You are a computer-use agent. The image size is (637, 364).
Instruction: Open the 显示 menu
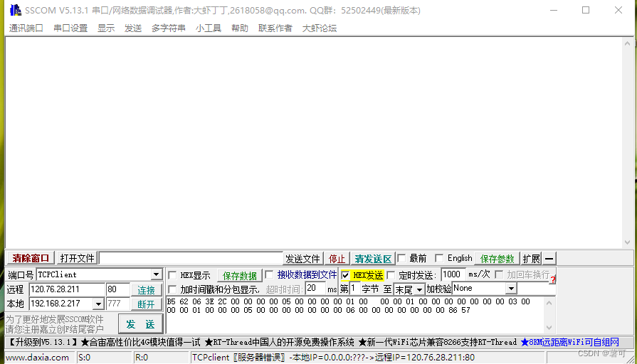[106, 28]
